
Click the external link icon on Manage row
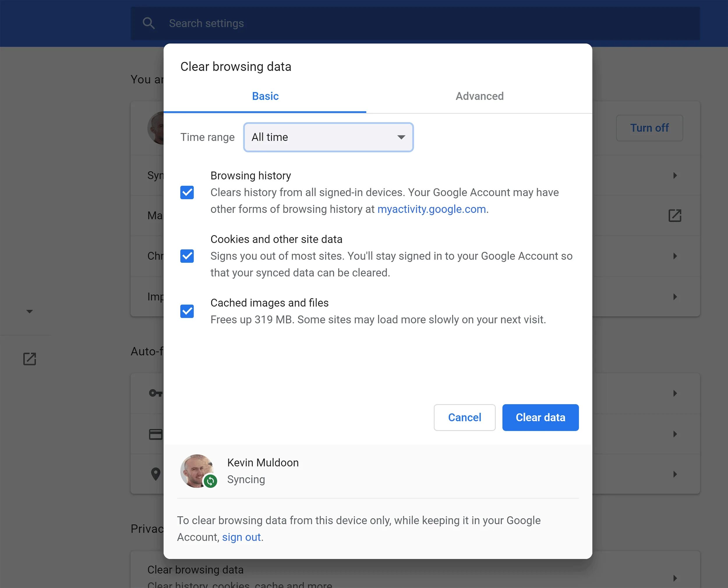click(674, 216)
